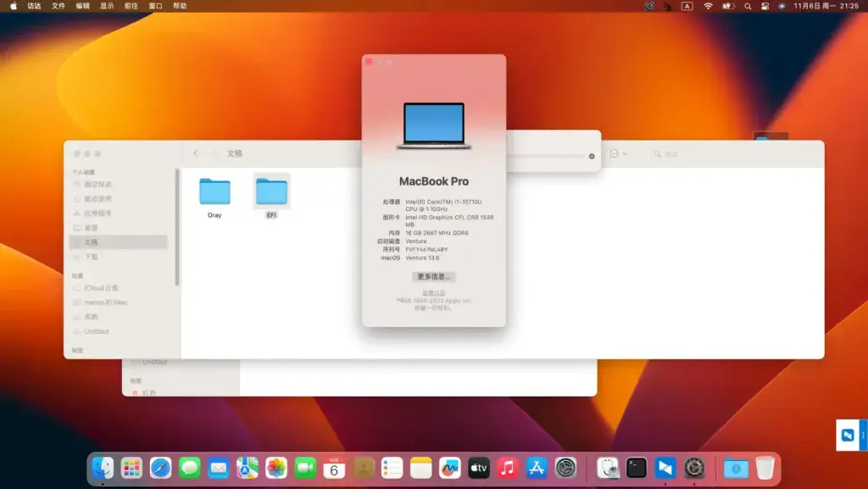
Task: Select the EFI folder
Action: (x=271, y=197)
